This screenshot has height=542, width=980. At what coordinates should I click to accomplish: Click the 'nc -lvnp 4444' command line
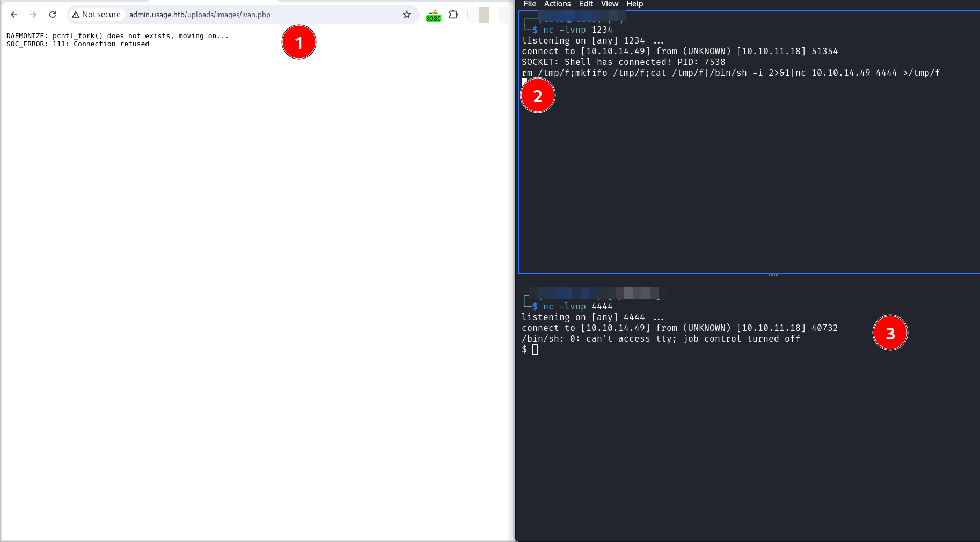577,307
